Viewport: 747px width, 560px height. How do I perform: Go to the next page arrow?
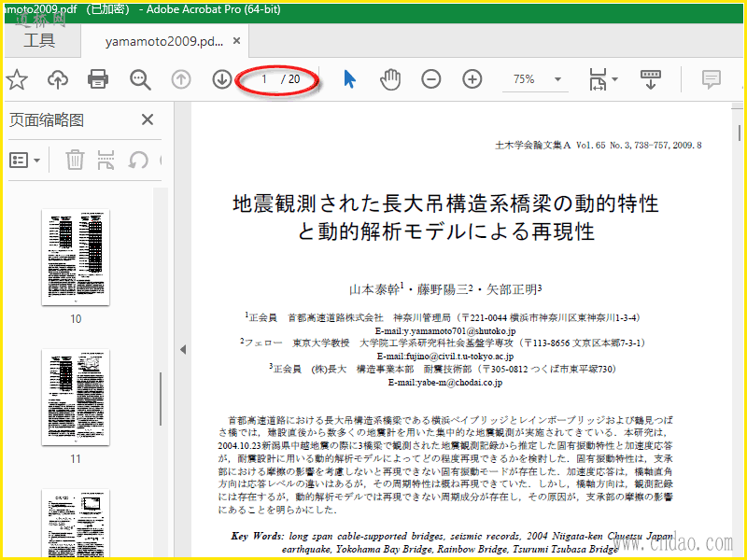[222, 79]
